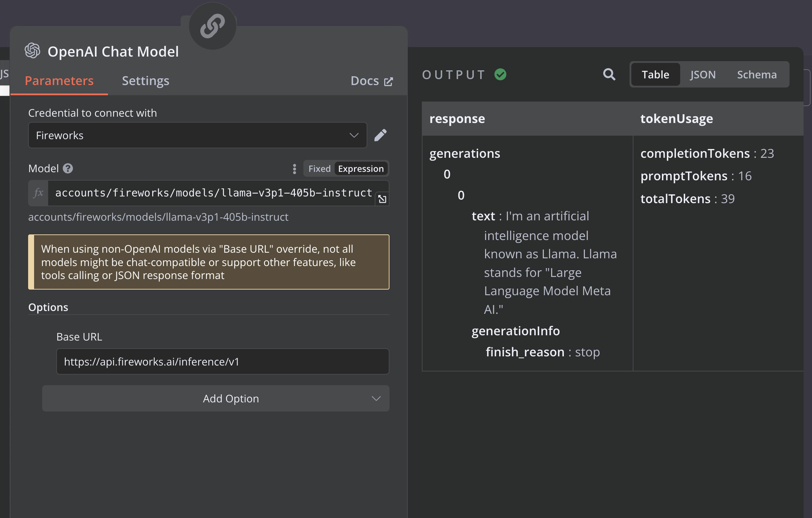Open Docs external link
The image size is (812, 518).
(x=372, y=81)
